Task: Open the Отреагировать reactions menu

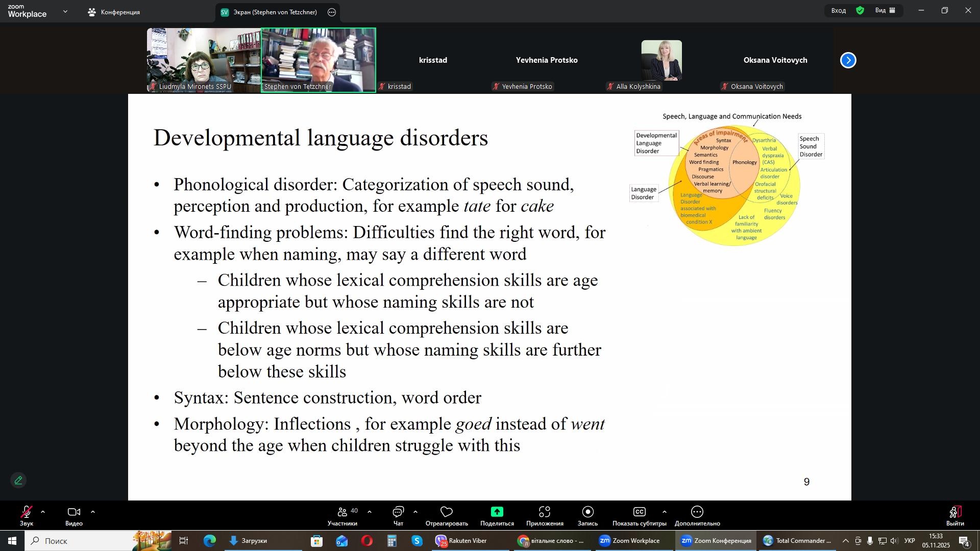Action: (447, 515)
